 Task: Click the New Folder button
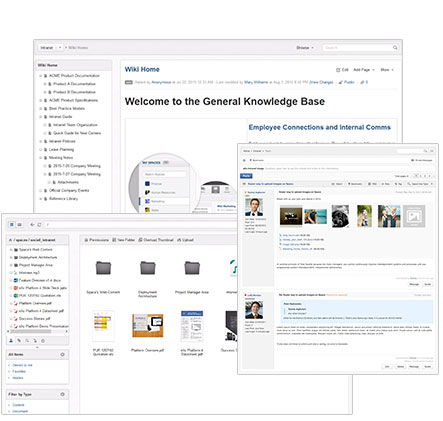[123, 240]
